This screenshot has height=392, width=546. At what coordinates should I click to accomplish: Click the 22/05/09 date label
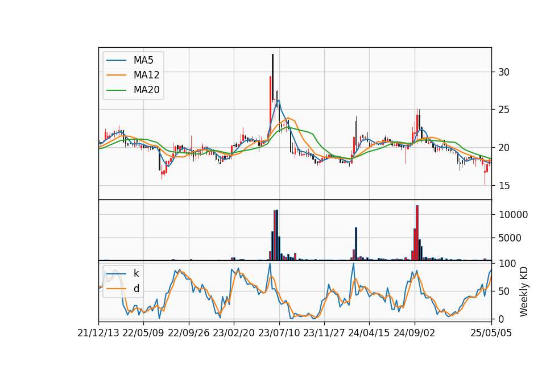tap(143, 333)
